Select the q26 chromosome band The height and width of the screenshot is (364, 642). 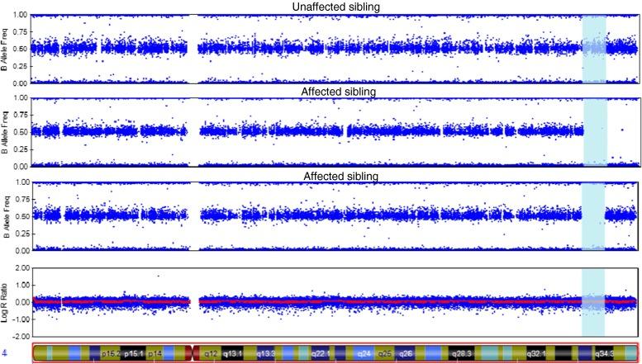pos(405,353)
